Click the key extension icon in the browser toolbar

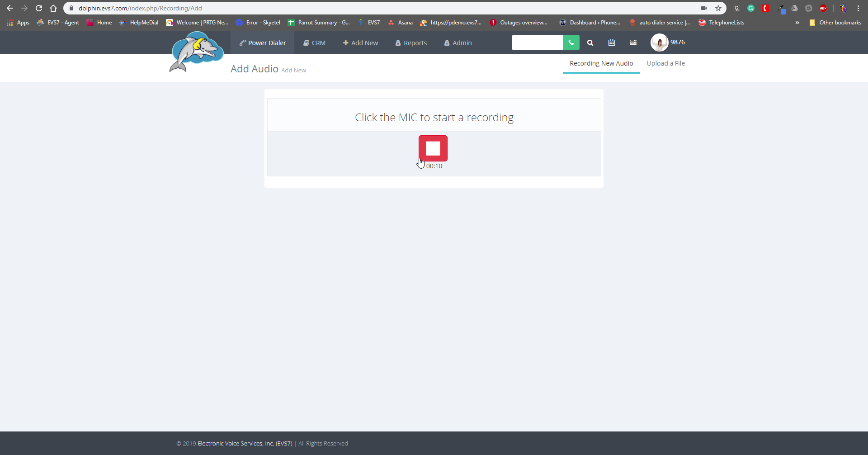(x=737, y=8)
